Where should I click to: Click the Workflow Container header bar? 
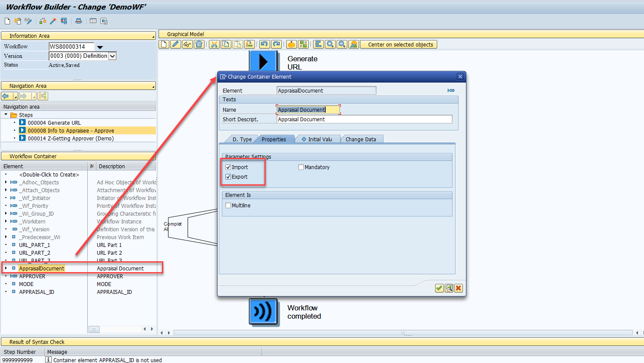pos(78,156)
